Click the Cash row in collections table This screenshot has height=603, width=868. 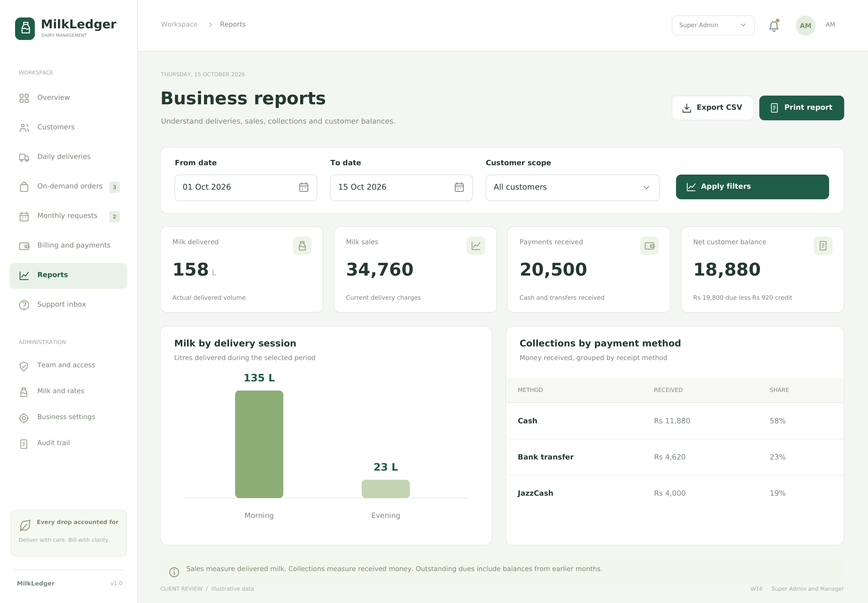(x=674, y=421)
